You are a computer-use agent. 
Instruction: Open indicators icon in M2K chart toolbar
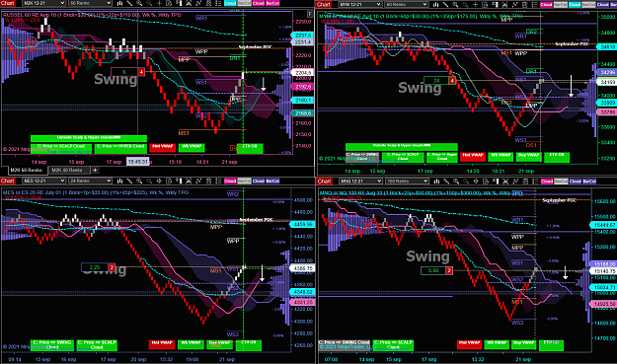198,3
